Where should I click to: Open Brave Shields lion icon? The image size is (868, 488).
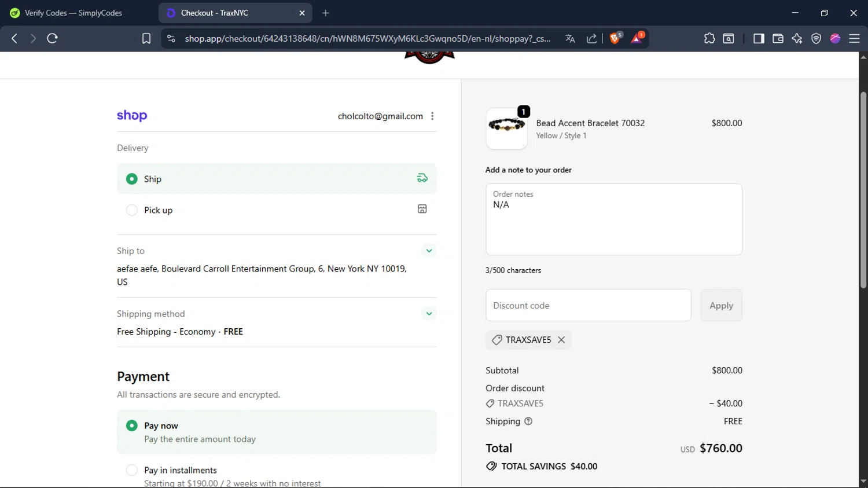coord(616,38)
